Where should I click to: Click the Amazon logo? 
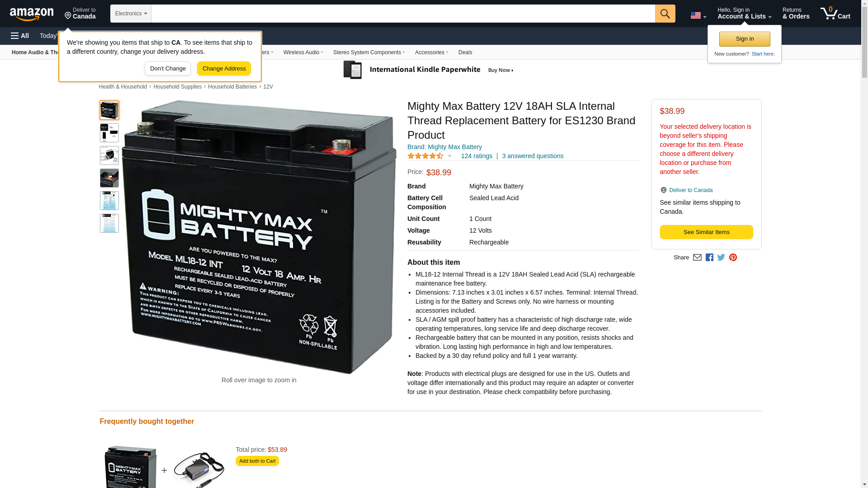pyautogui.click(x=32, y=14)
